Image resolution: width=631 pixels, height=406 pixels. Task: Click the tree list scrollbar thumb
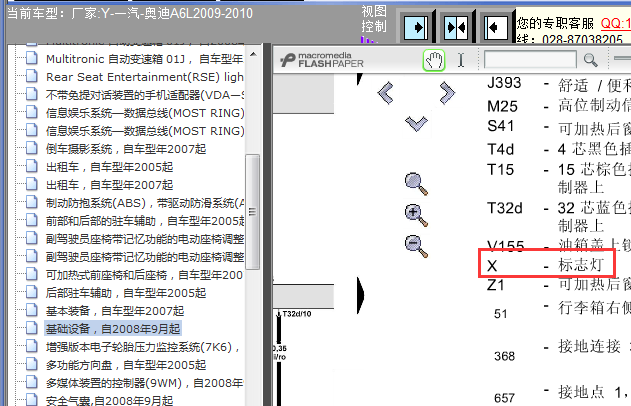click(x=253, y=212)
